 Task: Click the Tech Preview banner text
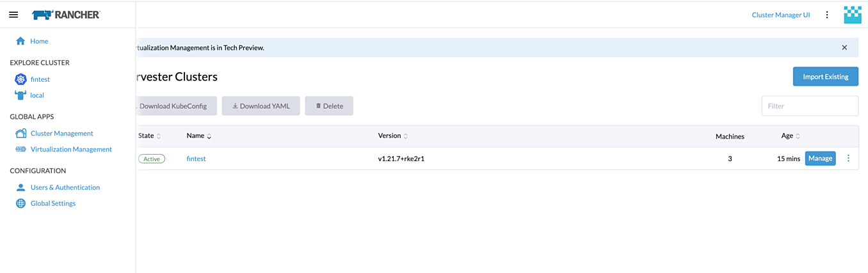200,47
